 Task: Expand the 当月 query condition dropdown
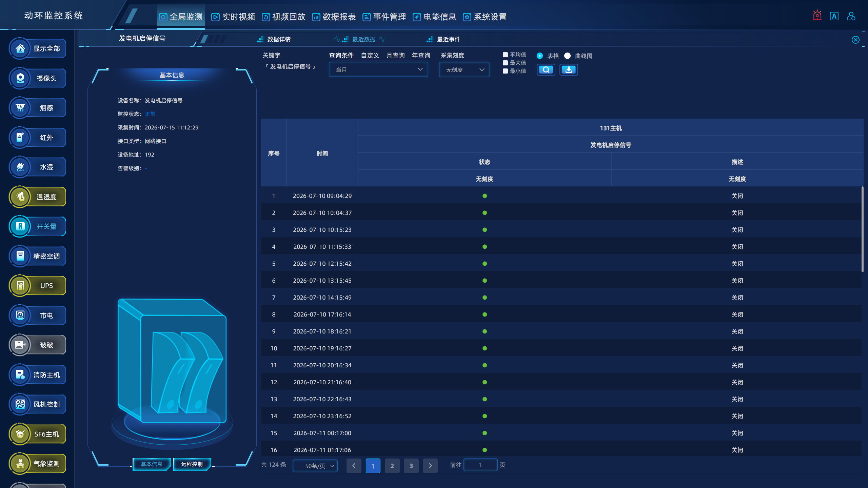pyautogui.click(x=378, y=69)
